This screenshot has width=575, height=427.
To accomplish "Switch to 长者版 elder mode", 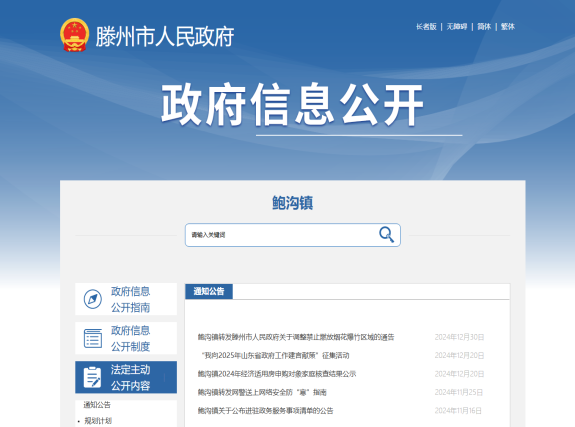I will click(x=426, y=26).
